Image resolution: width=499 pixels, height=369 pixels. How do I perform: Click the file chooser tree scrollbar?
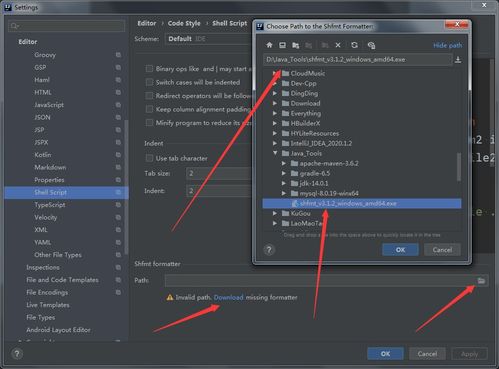pos(459,167)
